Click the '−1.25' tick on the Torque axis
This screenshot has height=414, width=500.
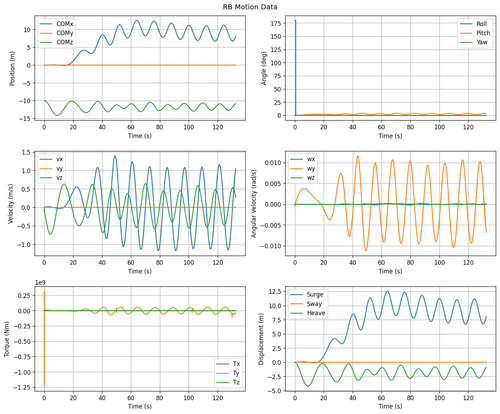coord(22,387)
